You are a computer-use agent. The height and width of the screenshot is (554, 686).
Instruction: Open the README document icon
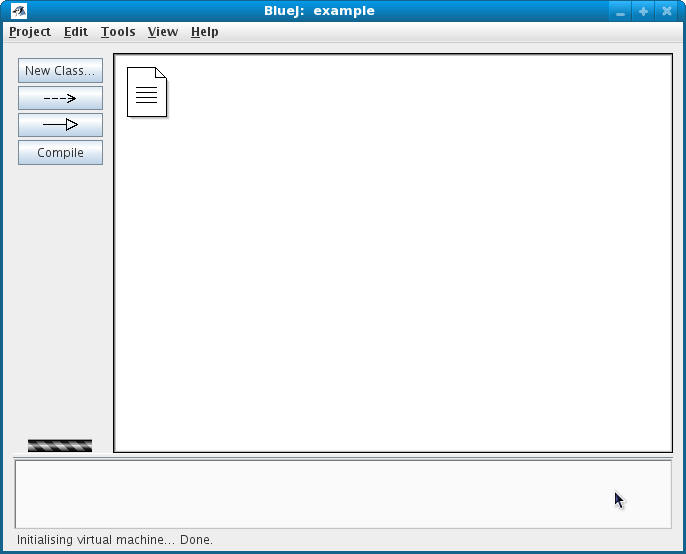[147, 92]
